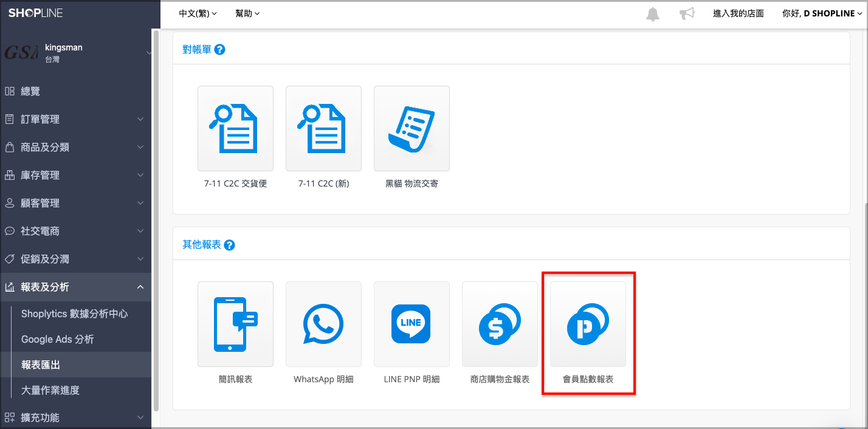The height and width of the screenshot is (429, 868).
Task: Open Shoplytics 數據分析中心 submenu item
Action: pyautogui.click(x=75, y=314)
